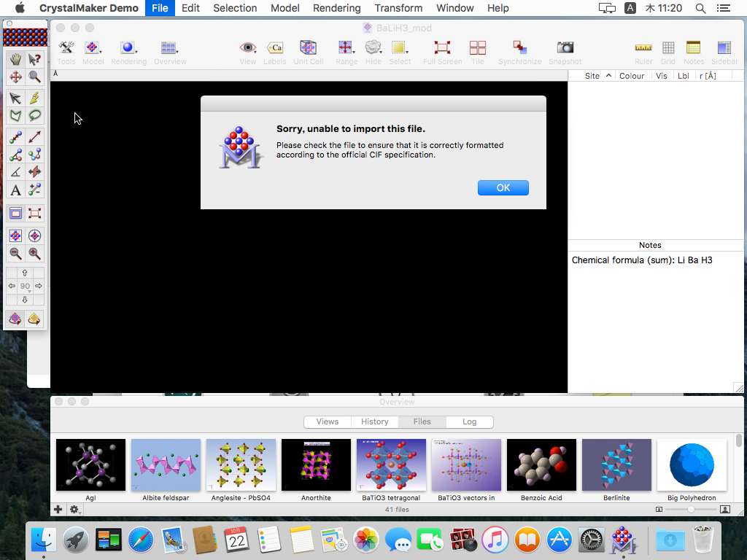Open the Rendering toolbar dropdown

pos(128,52)
